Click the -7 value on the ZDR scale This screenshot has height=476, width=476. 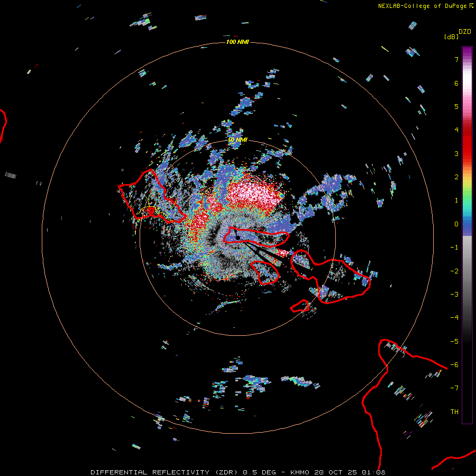pos(454,388)
